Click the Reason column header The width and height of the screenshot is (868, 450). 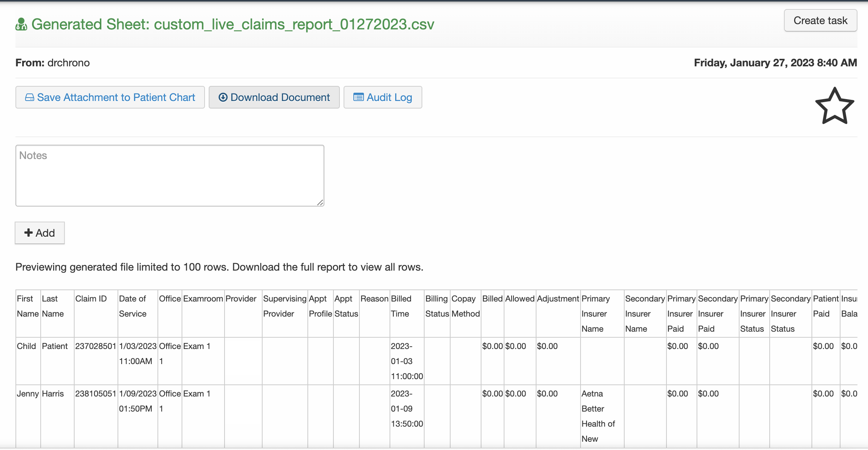(x=374, y=313)
